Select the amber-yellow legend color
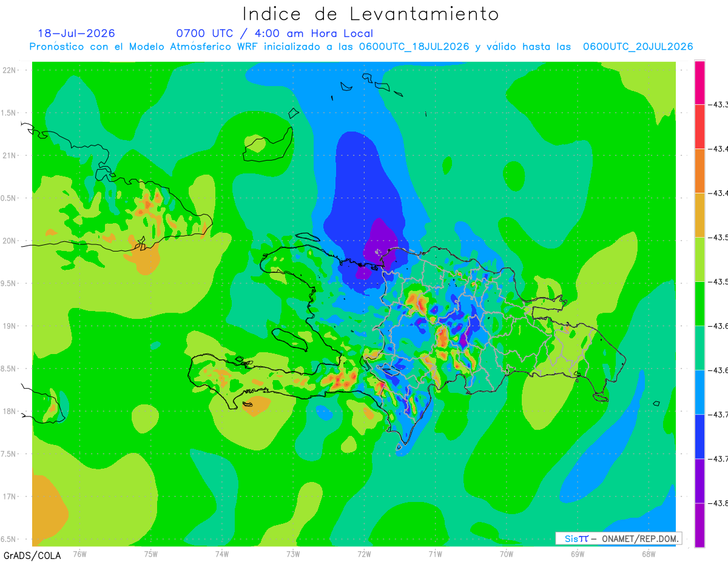 pyautogui.click(x=699, y=215)
